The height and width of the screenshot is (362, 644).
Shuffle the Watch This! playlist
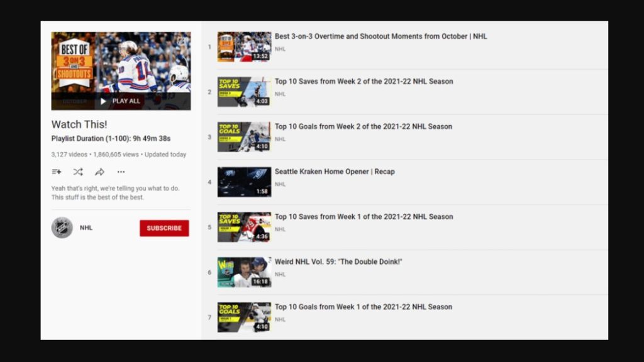point(78,172)
